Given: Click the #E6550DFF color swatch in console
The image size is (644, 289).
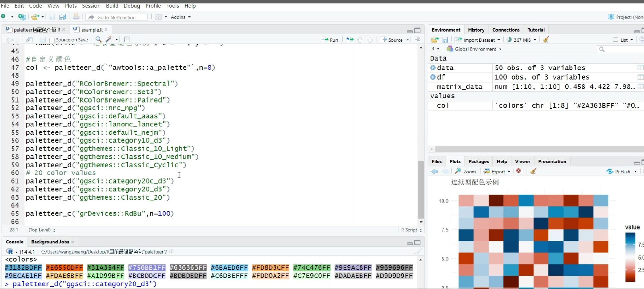Looking at the screenshot, I should point(64,268).
